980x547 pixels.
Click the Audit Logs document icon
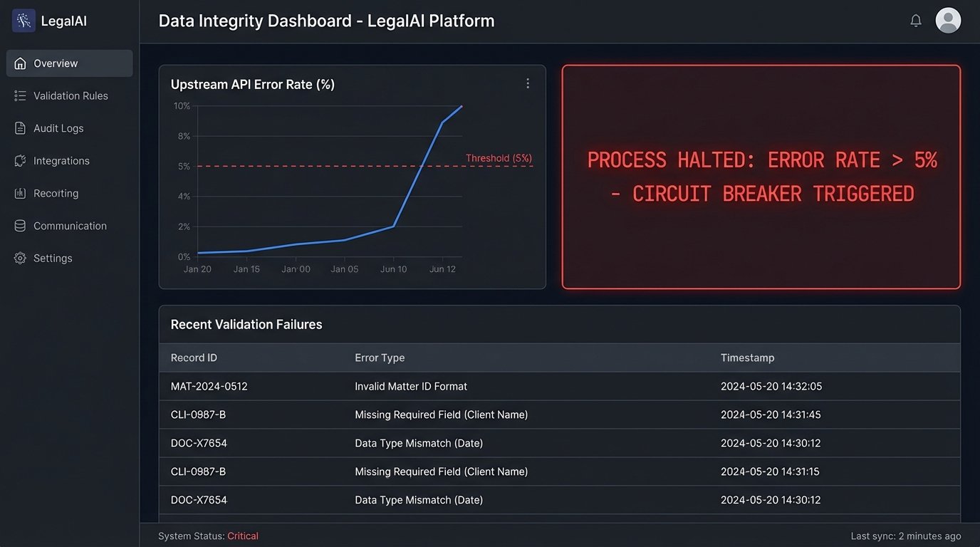tap(20, 128)
